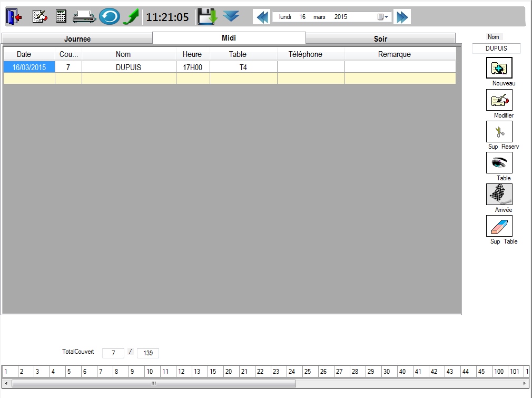
Task: Open the calculator icon in toolbar
Action: 61,17
